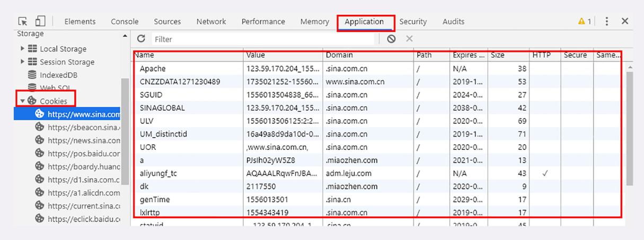Toggle the device toolbar icon
The height and width of the screenshot is (240, 644).
coord(40,21)
